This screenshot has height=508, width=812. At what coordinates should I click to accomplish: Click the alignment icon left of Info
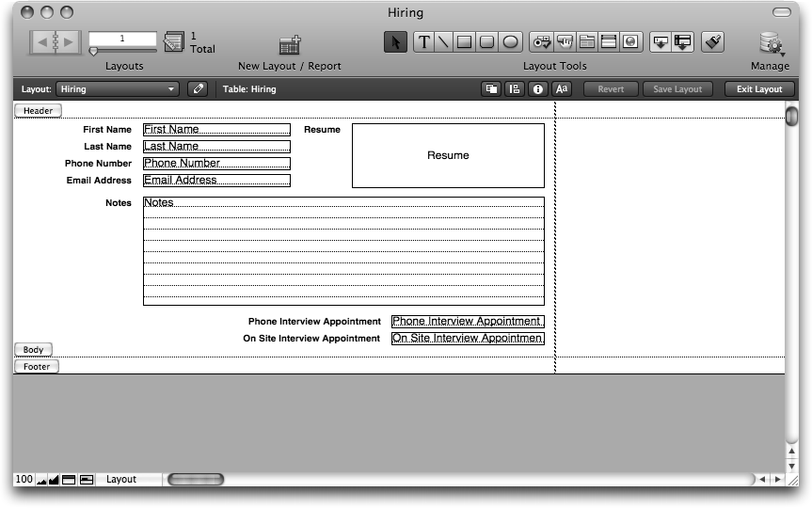pyautogui.click(x=515, y=89)
